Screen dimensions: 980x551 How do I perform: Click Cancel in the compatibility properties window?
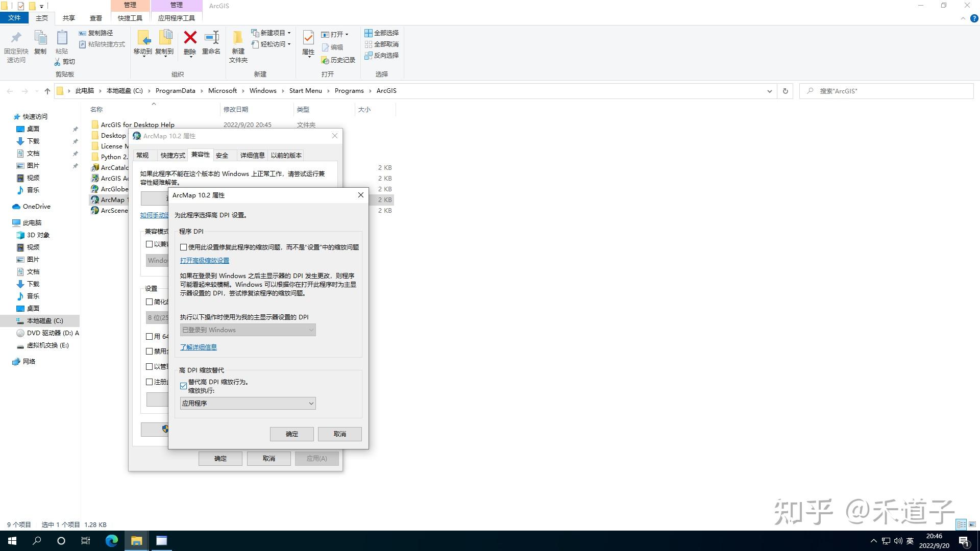tap(269, 459)
